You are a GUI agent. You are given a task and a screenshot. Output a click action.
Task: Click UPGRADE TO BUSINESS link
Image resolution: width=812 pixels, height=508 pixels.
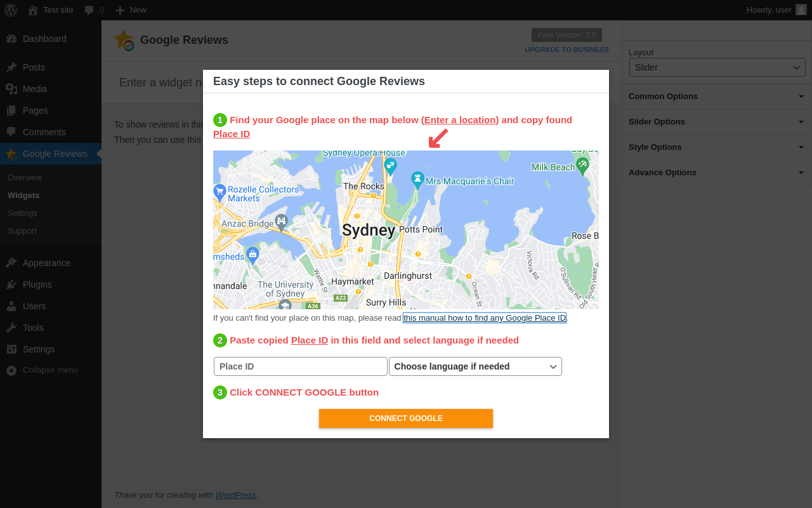pos(566,50)
